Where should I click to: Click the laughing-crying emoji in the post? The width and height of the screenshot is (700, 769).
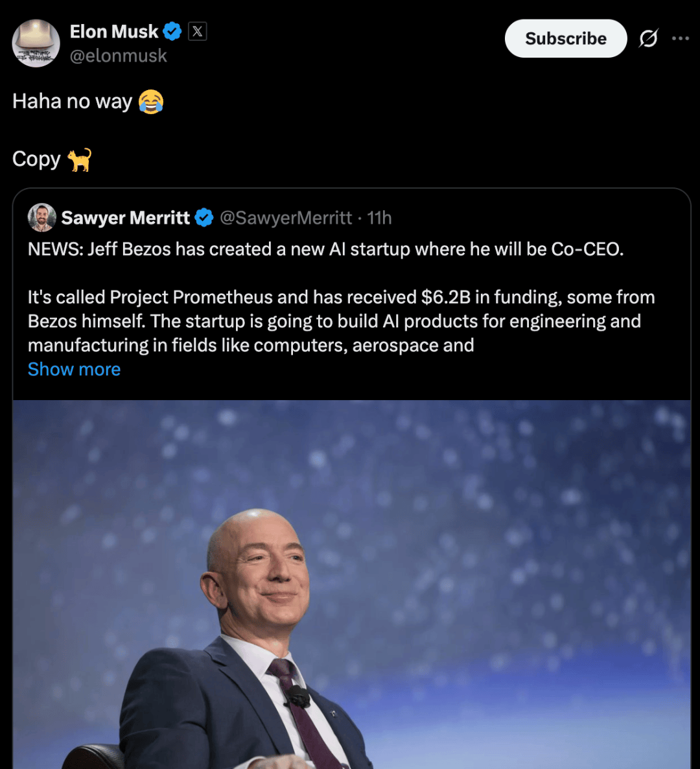(151, 102)
